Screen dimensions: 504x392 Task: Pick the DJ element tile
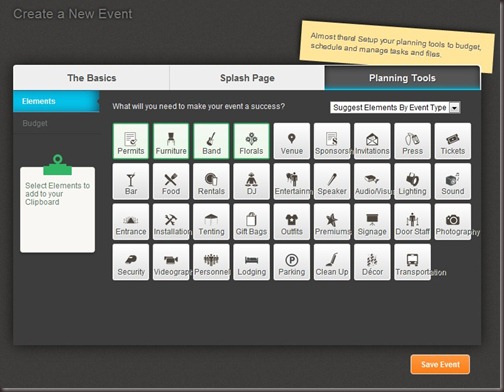tap(251, 181)
